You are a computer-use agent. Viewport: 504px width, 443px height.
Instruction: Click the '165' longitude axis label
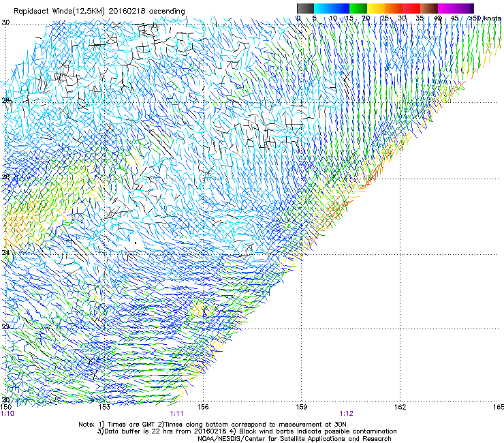pyautogui.click(x=499, y=407)
